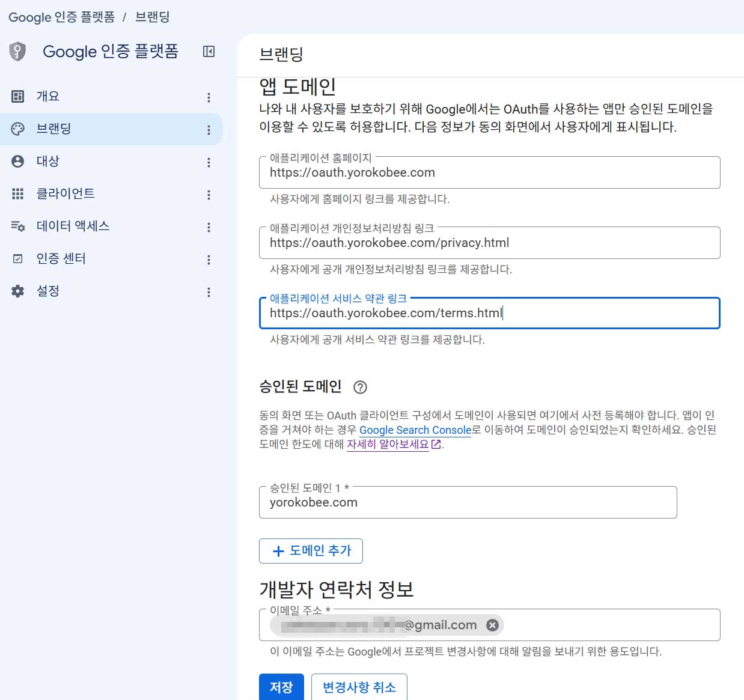Viewport: 744px width, 700px height.
Task: Open the more options menu for 브랜딩
Action: point(209,130)
